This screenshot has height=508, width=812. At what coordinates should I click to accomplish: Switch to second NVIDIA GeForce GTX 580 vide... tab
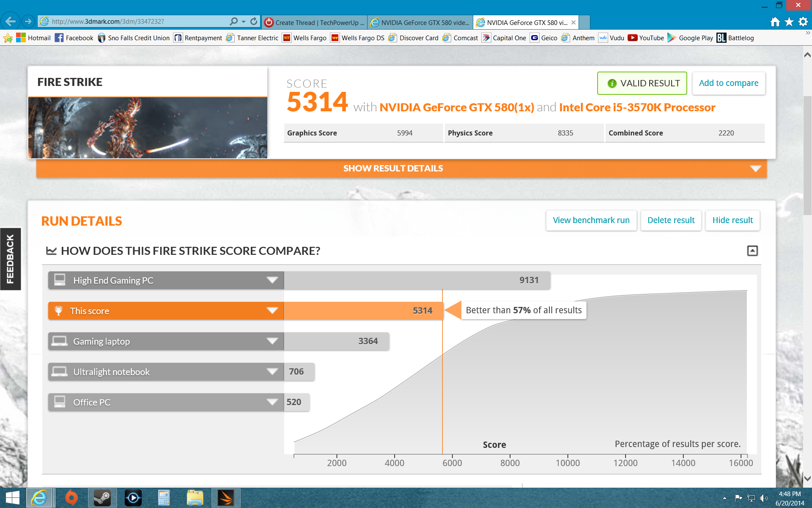(420, 22)
